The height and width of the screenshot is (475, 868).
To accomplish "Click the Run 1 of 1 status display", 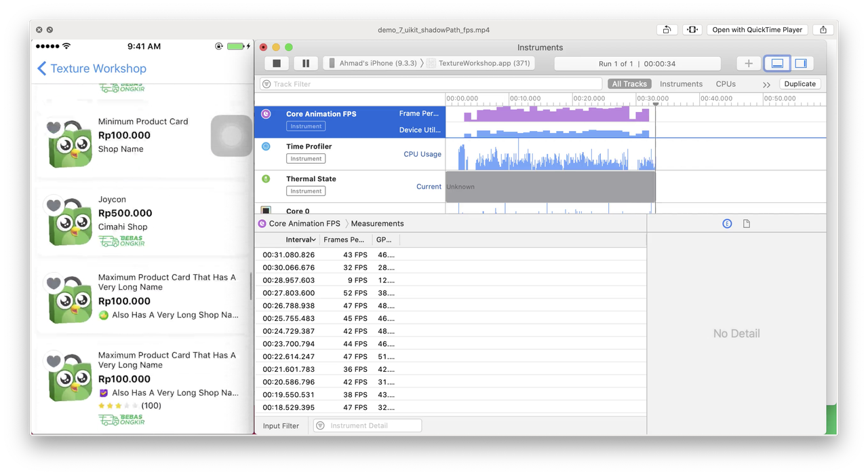I will coord(637,63).
